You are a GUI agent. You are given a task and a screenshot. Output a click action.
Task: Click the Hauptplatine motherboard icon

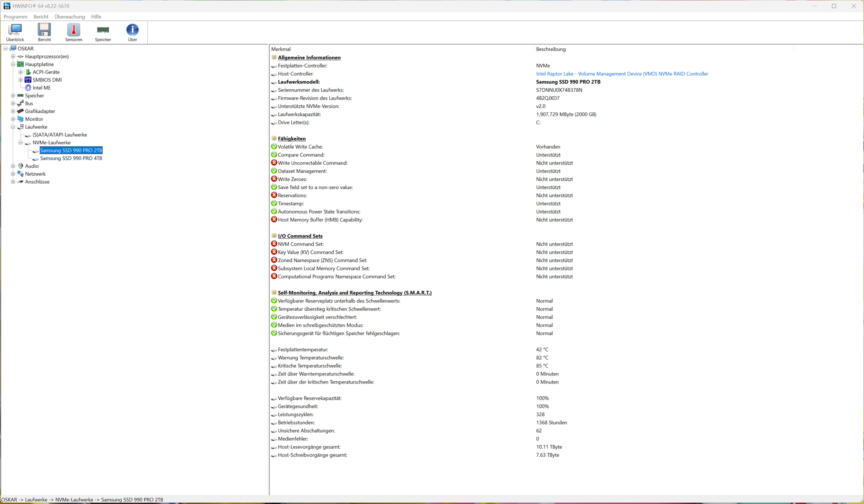21,64
